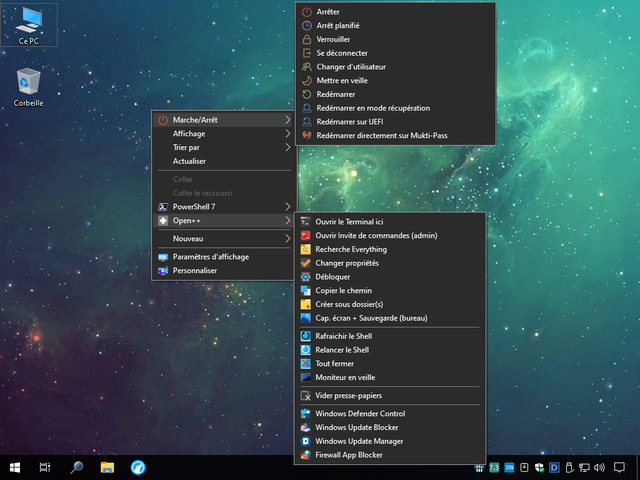Click the Recherche Everything search icon
640x480 pixels.
click(305, 249)
